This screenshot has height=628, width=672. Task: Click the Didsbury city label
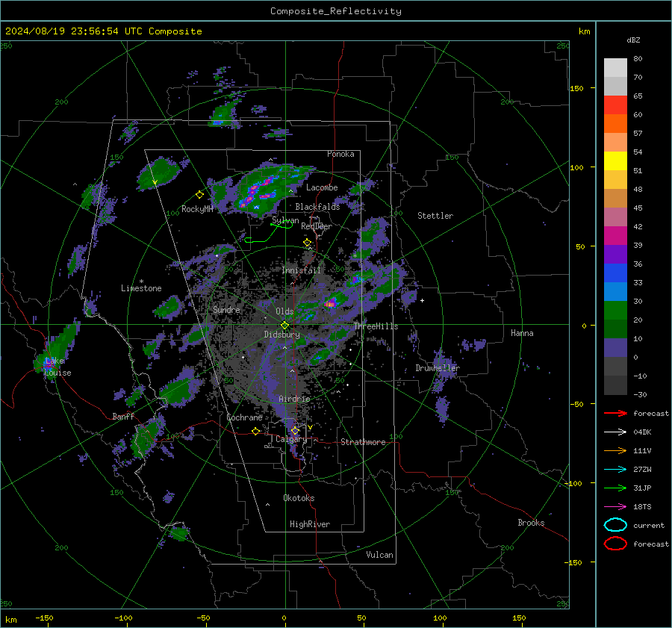tap(282, 335)
